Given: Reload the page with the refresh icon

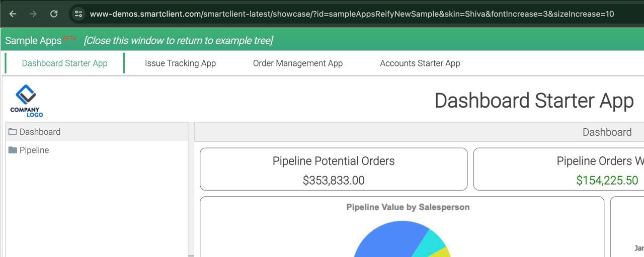Looking at the screenshot, I should coord(54,14).
